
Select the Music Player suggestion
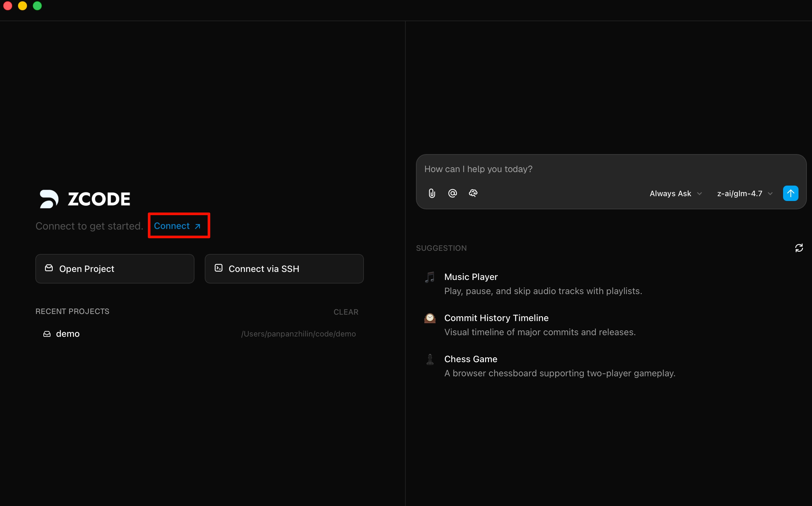pyautogui.click(x=543, y=284)
